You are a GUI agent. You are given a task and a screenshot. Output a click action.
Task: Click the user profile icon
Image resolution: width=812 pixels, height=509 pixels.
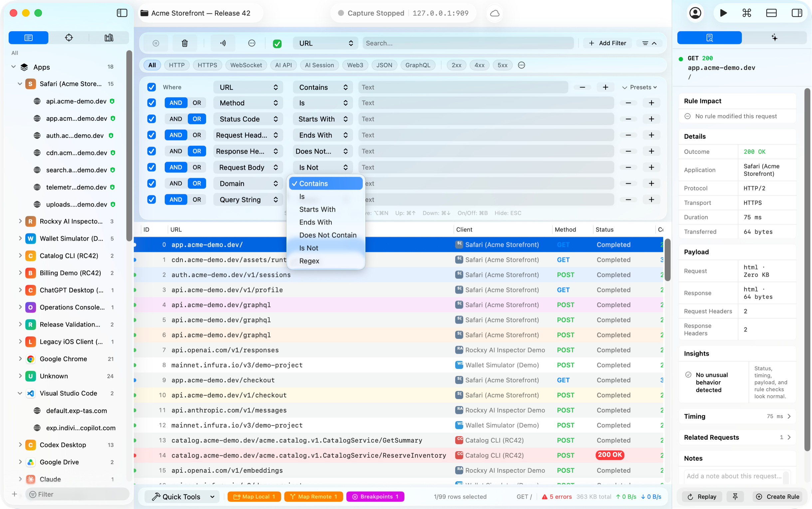coord(695,13)
